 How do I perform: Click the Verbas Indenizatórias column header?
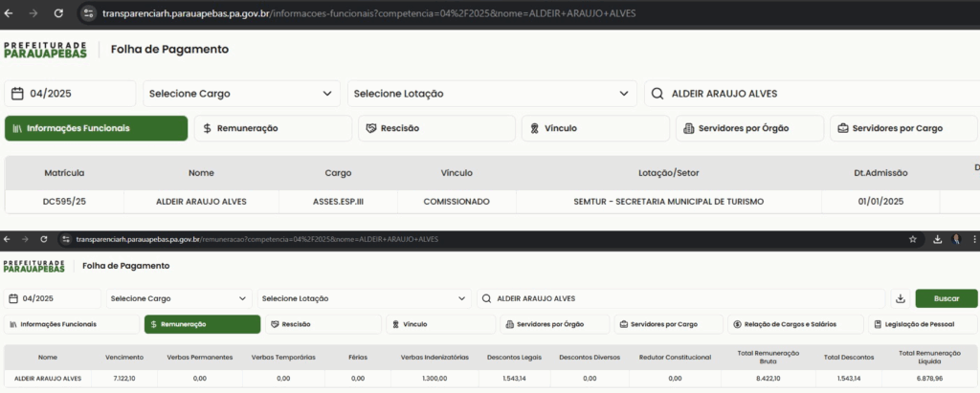click(435, 358)
